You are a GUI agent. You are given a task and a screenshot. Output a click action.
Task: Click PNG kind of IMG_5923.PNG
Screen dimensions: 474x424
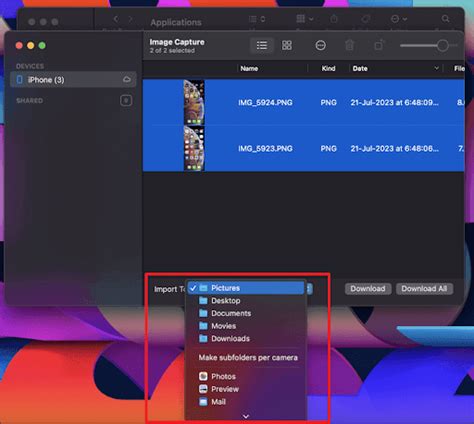pyautogui.click(x=328, y=148)
